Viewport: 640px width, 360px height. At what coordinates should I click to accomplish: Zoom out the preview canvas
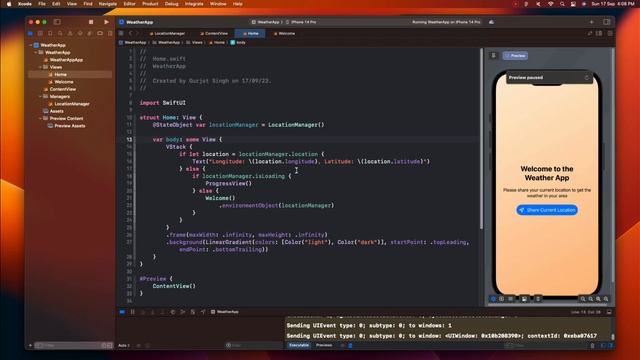(x=583, y=299)
